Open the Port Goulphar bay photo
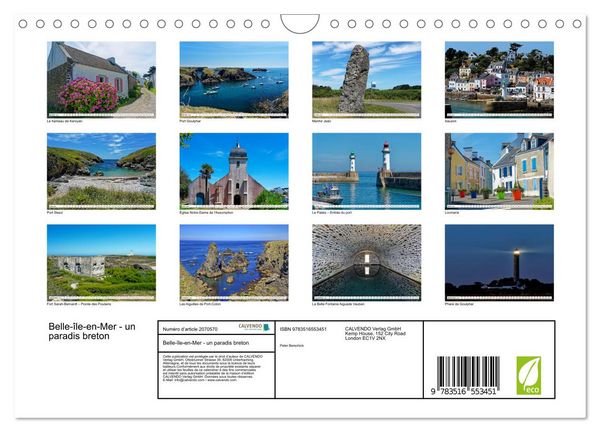 point(234,80)
